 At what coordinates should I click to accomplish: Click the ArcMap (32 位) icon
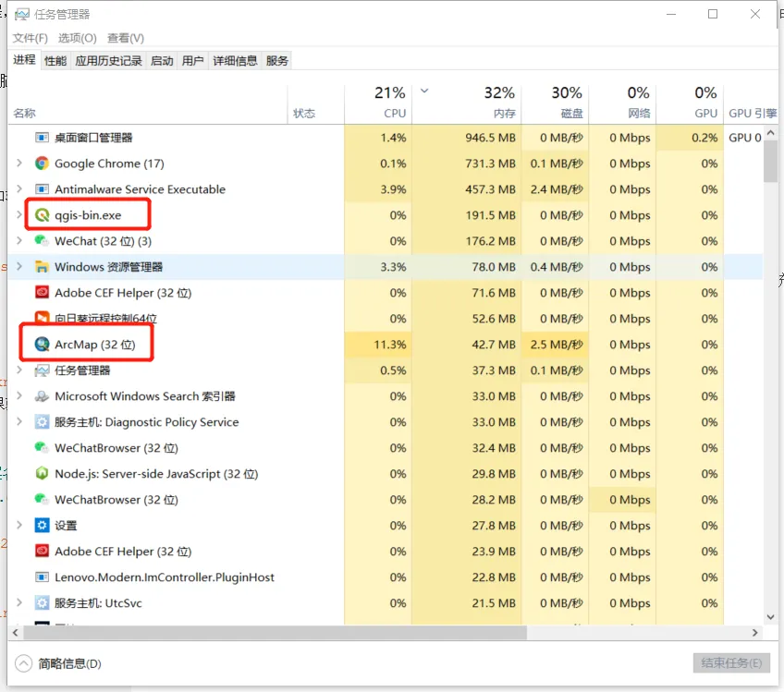pyautogui.click(x=42, y=345)
